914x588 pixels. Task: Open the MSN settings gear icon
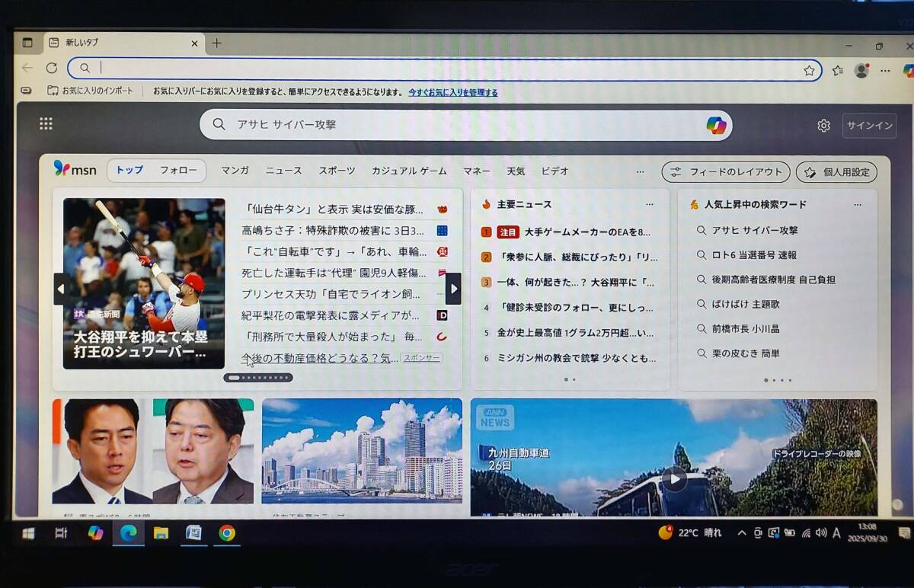[x=823, y=125]
